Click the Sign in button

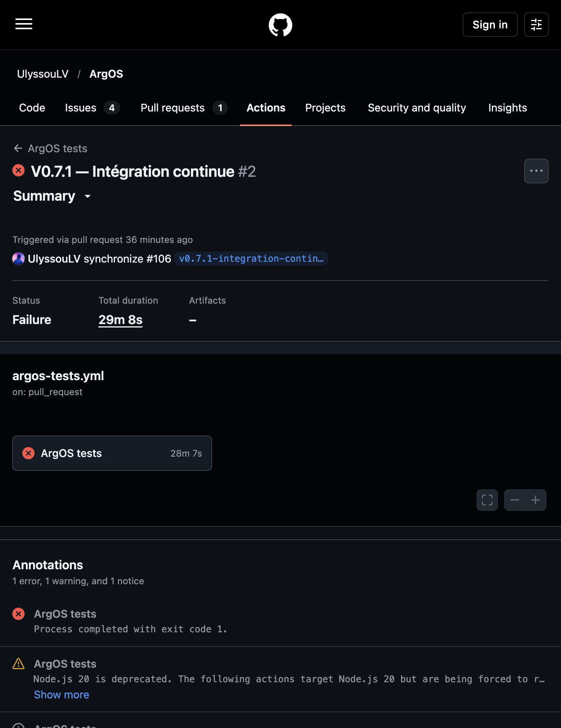point(490,25)
